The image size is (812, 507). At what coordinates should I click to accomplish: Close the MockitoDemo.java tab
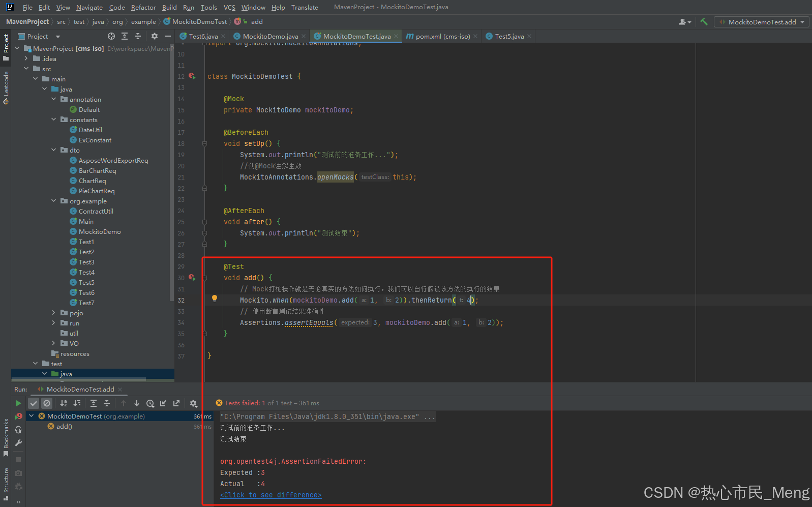pos(304,36)
